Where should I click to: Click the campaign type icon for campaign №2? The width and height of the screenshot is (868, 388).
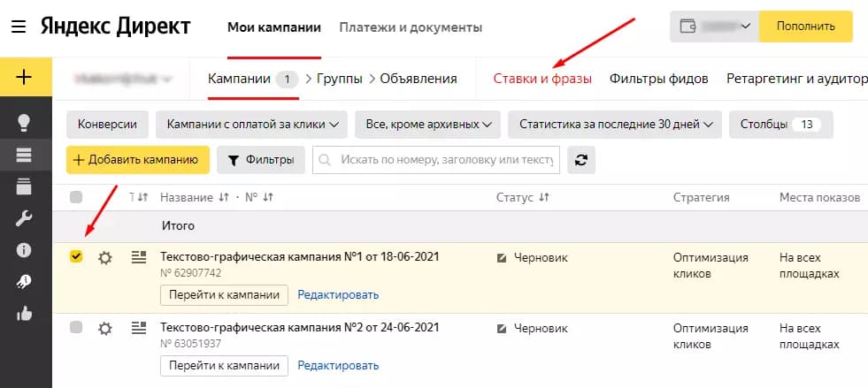138,328
